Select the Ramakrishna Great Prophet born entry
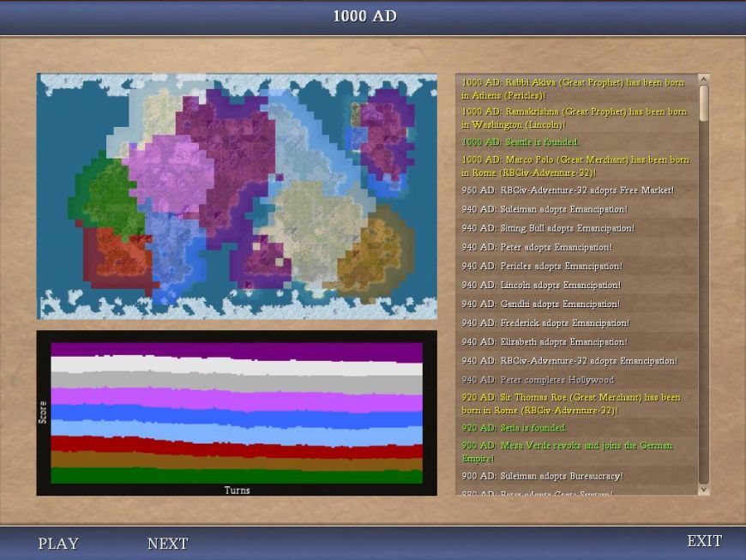The width and height of the screenshot is (746, 560). point(575,118)
